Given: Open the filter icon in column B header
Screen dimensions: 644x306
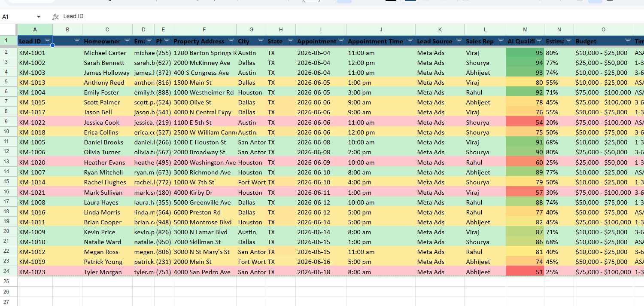Looking at the screenshot, I should (77, 41).
